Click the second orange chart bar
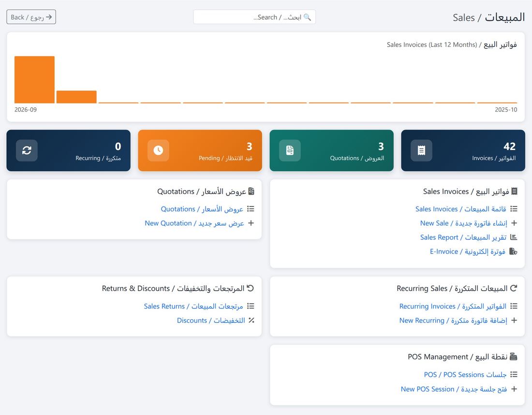The height and width of the screenshot is (415, 532). pos(77,97)
